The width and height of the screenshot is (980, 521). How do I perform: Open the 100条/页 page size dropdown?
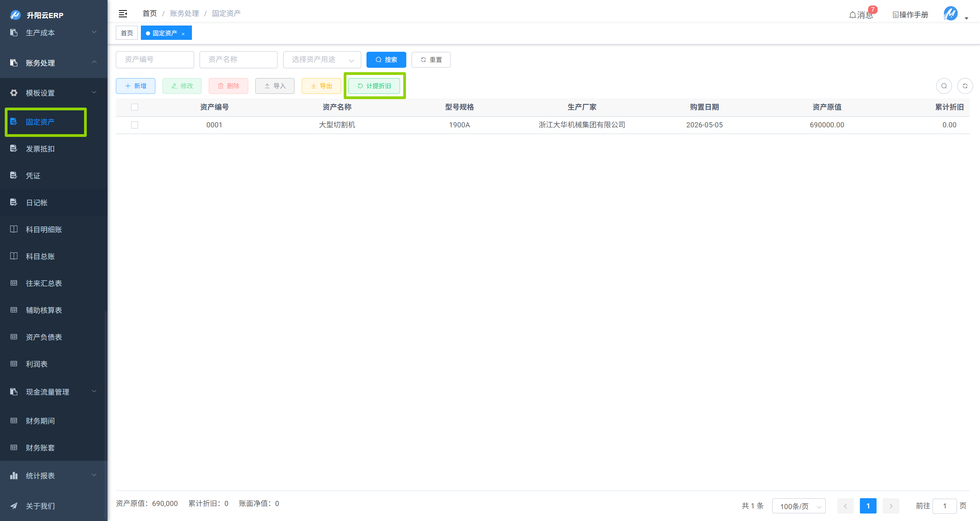(799, 506)
